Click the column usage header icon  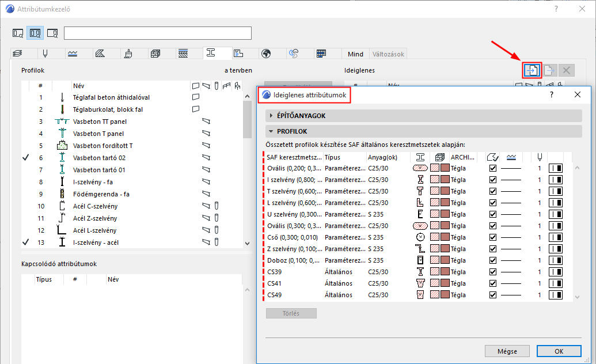click(217, 86)
